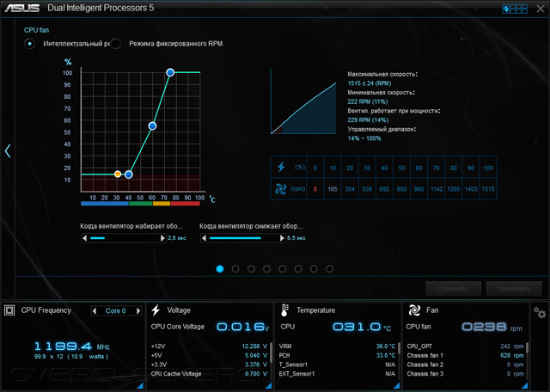
Task: Click the power percent lightning icon in table
Action: [281, 167]
